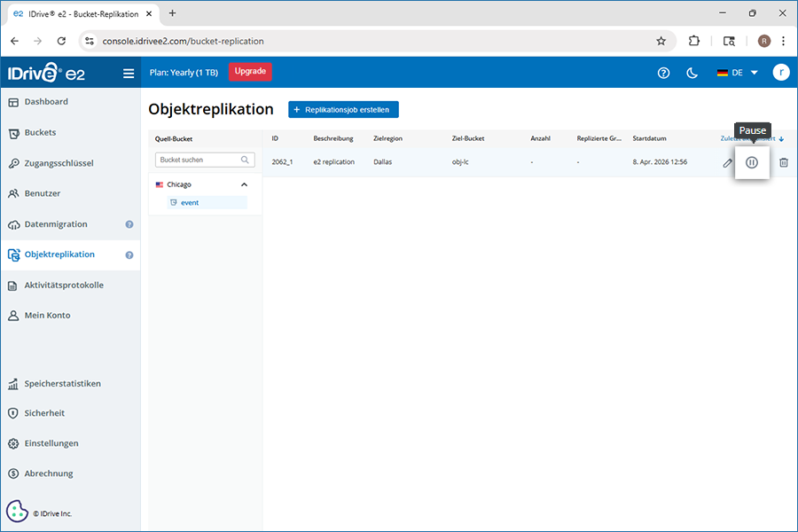Pause the e2 replication job
Viewport: 798px width, 532px height.
752,162
